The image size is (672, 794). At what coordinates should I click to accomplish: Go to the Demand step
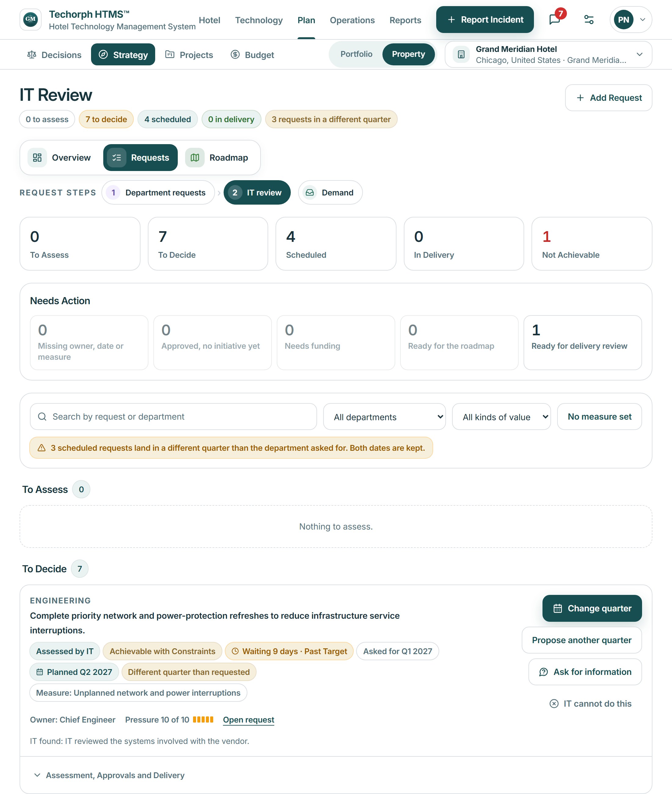[x=330, y=193]
